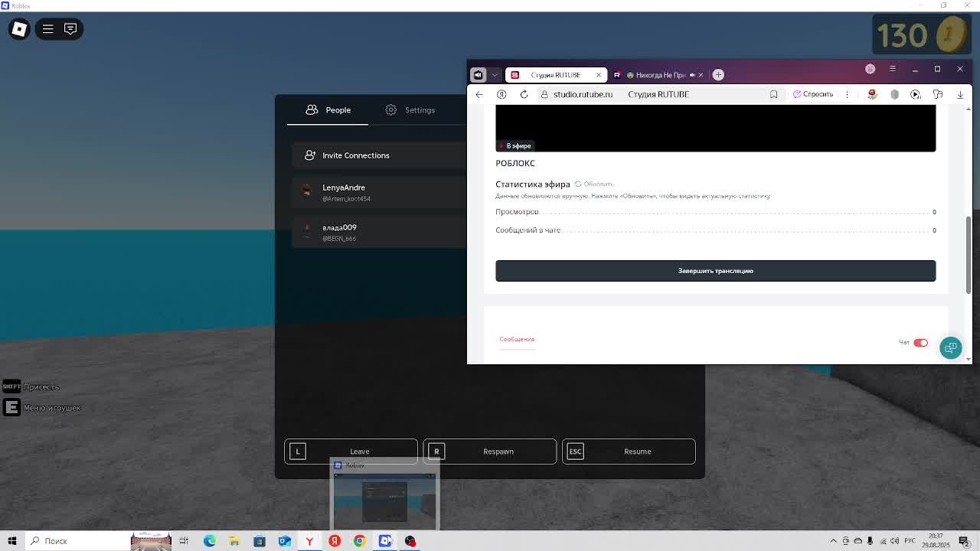Open the browser downloads icon
This screenshot has height=551, width=980.
pos(960,94)
